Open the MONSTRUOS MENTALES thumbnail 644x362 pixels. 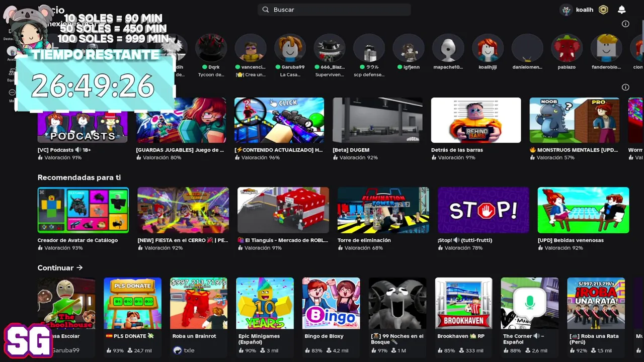574,120
